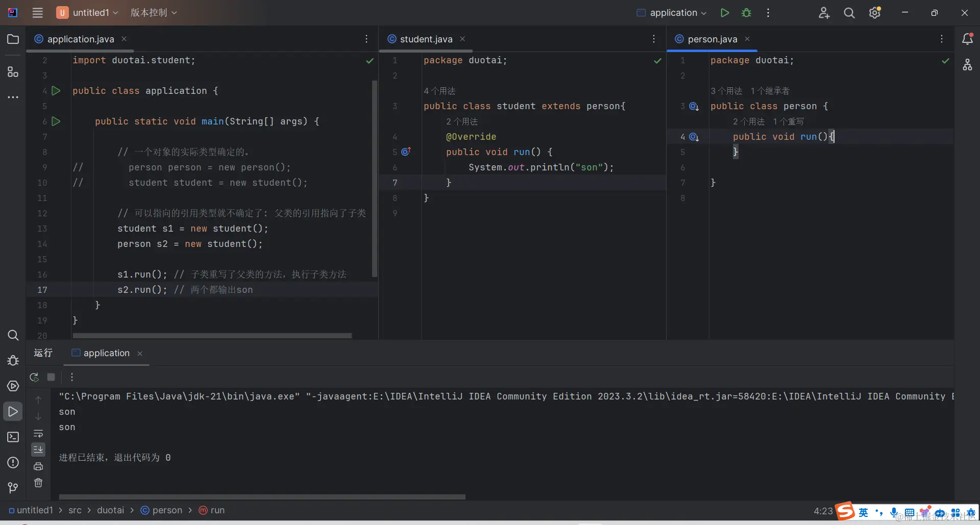Viewport: 980px width, 525px height.
Task: Toggle English input mode 英 indicator
Action: pyautogui.click(x=863, y=512)
